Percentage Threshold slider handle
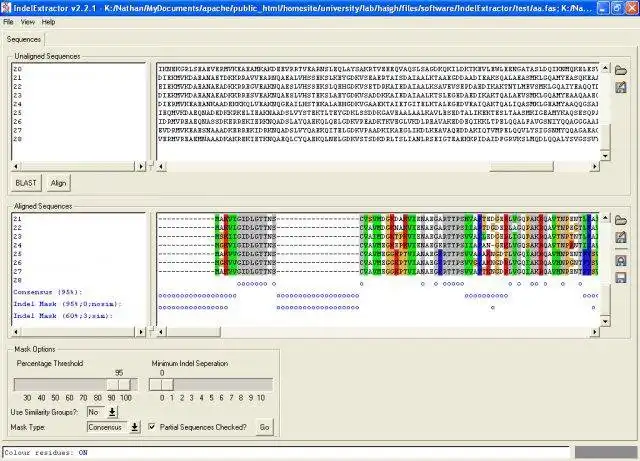The width and height of the screenshot is (640, 461). (119, 384)
